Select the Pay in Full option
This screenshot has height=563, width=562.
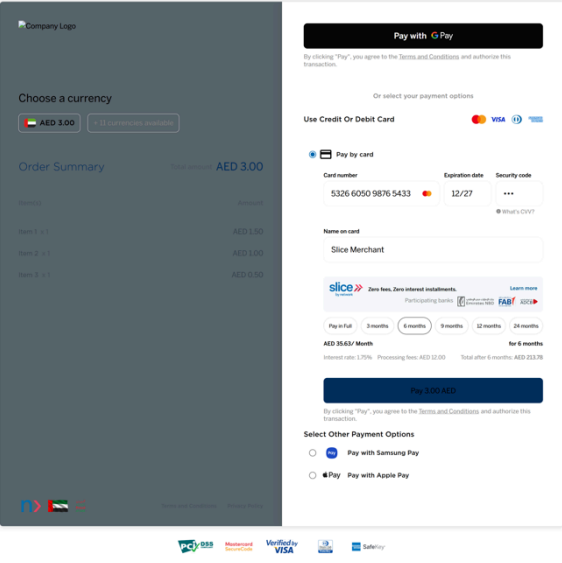[x=340, y=326]
